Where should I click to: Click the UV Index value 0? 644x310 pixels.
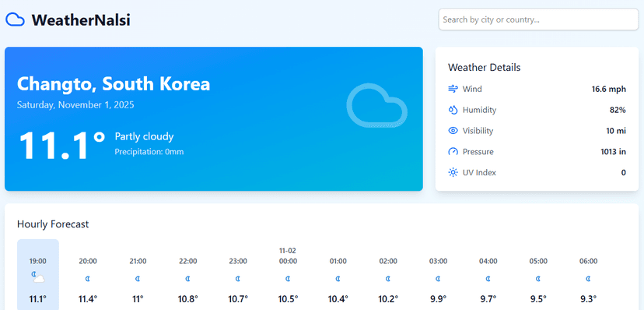point(624,173)
